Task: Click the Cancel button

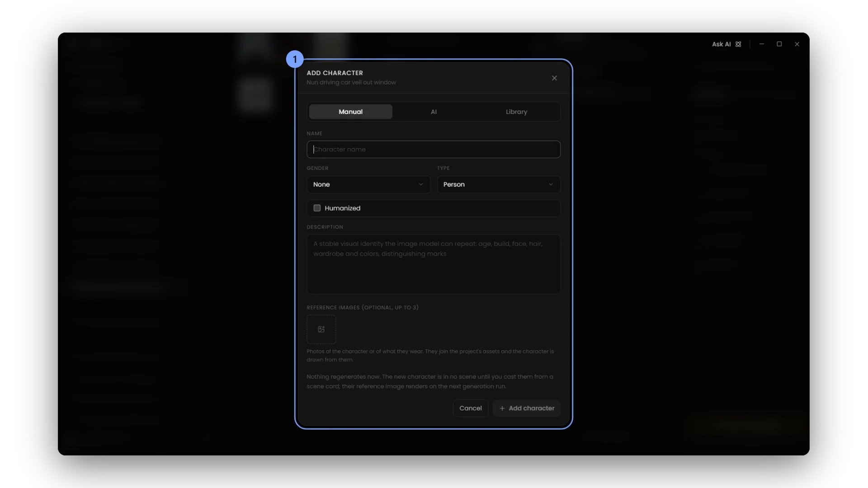Action: [471, 408]
